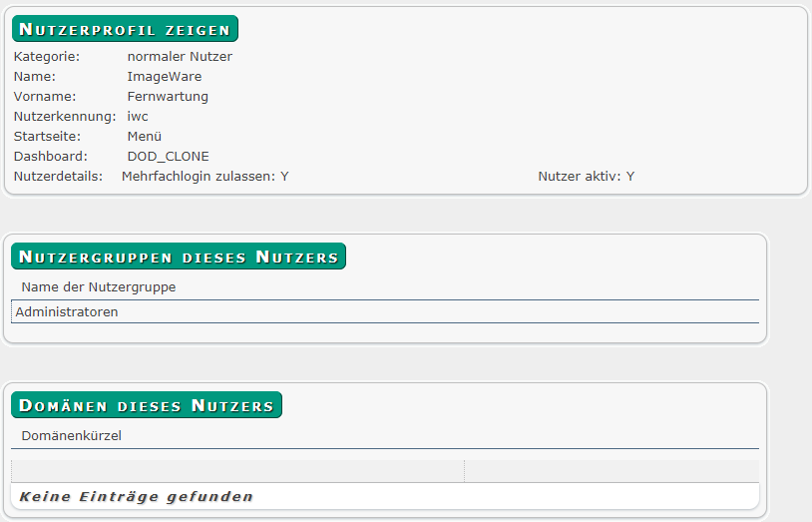Sort by Name der Nutzergruppe column header
The height and width of the screenshot is (522, 812).
pos(99,287)
